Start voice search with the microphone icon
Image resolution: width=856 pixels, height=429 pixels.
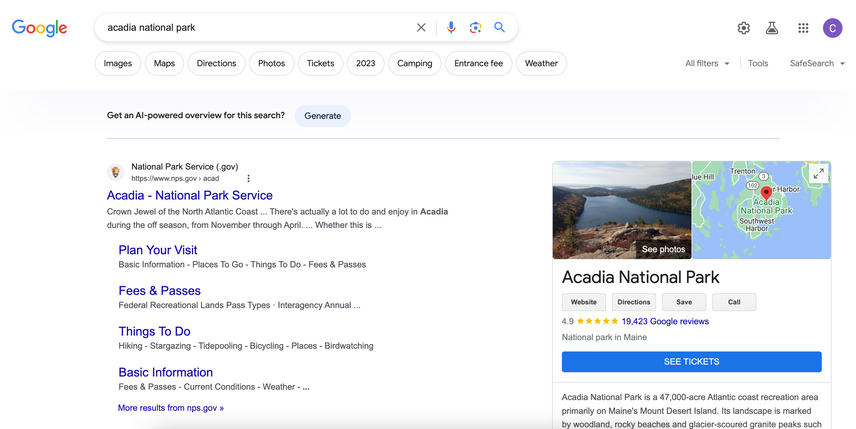(x=451, y=27)
